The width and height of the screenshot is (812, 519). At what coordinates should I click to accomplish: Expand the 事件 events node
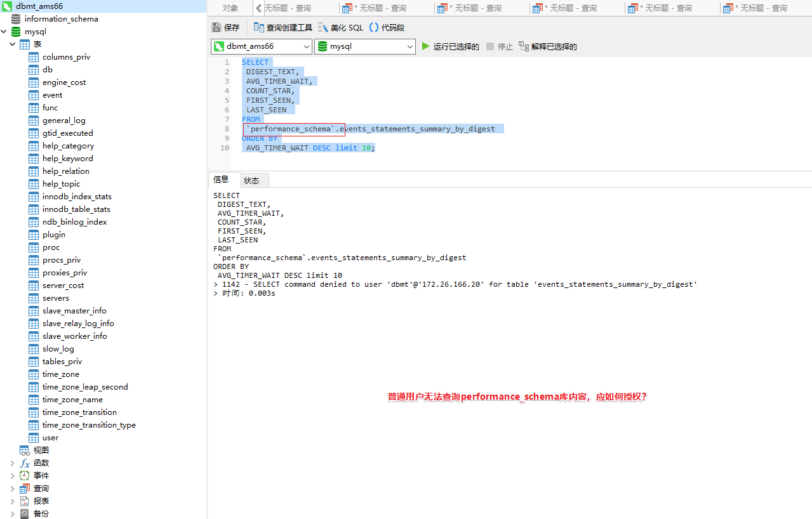[13, 476]
